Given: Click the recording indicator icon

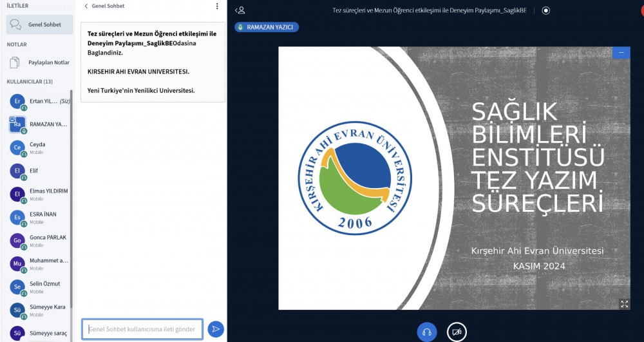Looking at the screenshot, I should [546, 11].
